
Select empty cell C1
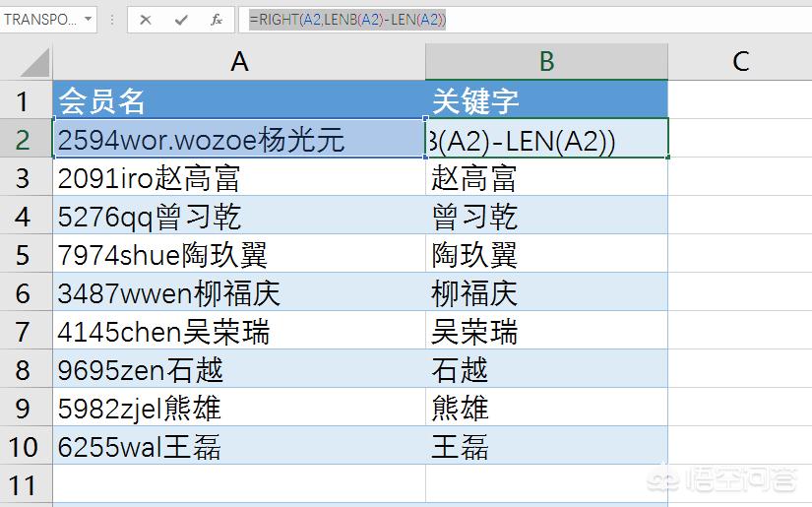740,99
